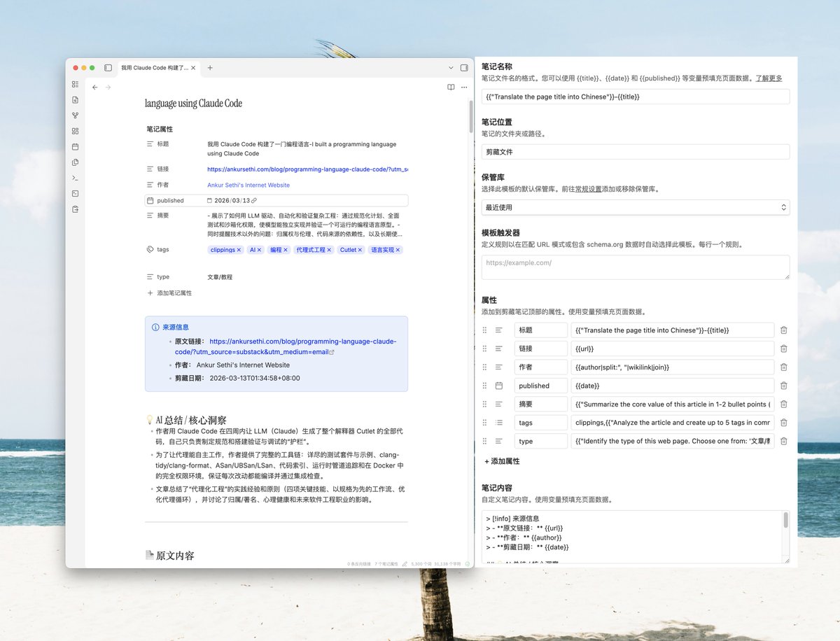This screenshot has width=840, height=641.
Task: Click the tags property name field
Action: click(540, 423)
